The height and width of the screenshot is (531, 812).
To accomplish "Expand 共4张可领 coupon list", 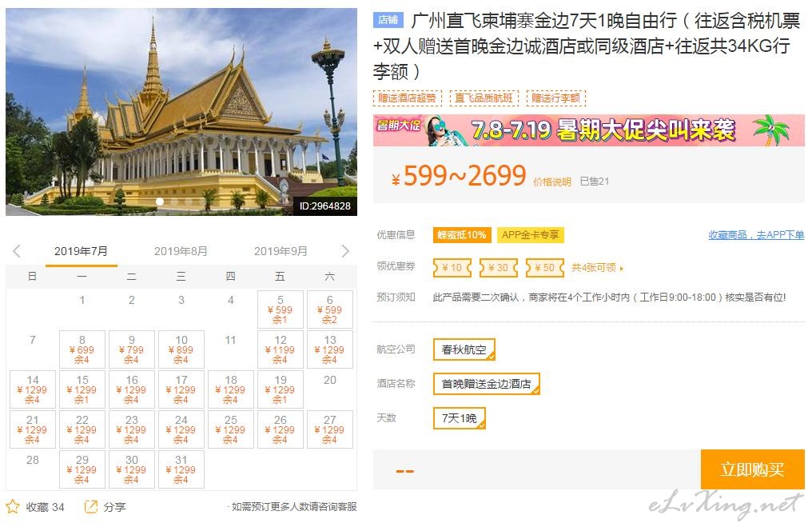I will 597,267.
